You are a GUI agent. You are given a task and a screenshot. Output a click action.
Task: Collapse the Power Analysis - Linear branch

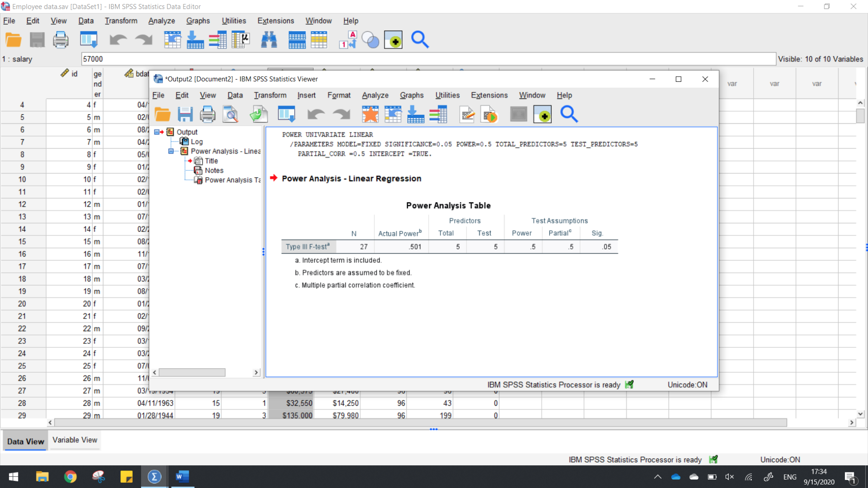point(171,151)
